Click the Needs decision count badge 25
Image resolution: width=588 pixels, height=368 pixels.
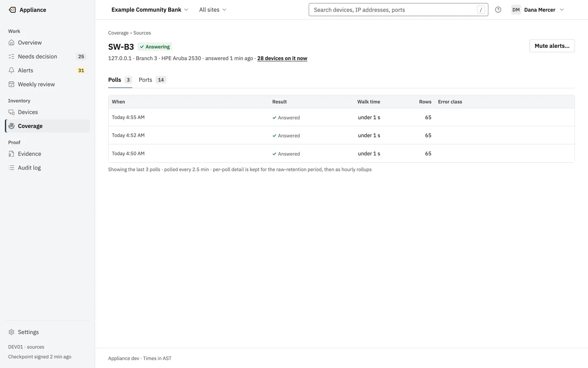[x=81, y=56]
